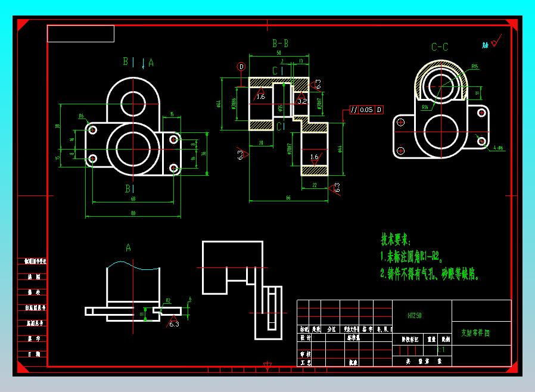Select the 50 width dimension
This screenshot has height=392, width=535.
[x=279, y=52]
